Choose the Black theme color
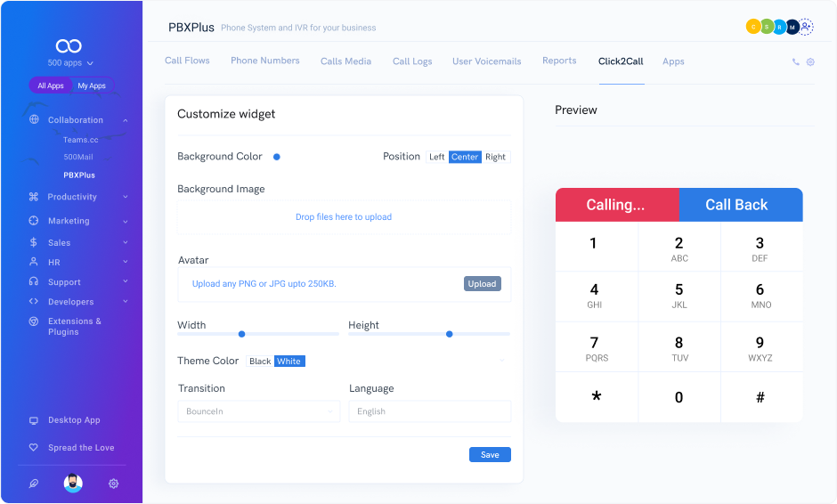Viewport: 837px width, 504px height. pos(260,362)
